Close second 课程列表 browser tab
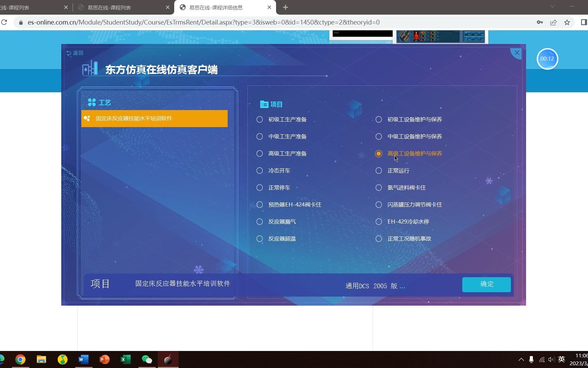 (168, 7)
